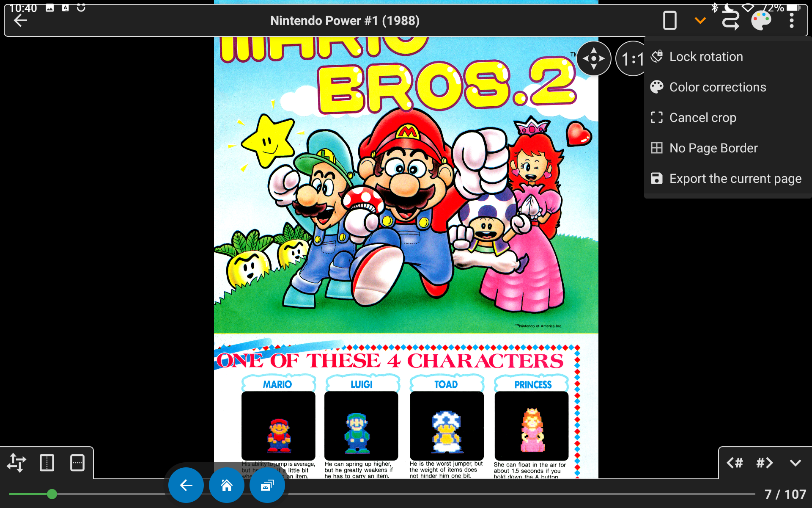Tap the Nintendo Power #1 (1988) title
The image size is (812, 508).
click(345, 20)
